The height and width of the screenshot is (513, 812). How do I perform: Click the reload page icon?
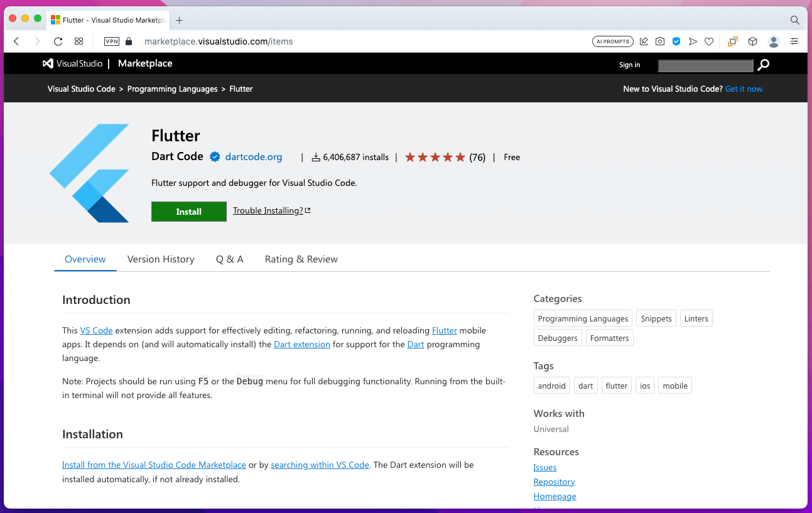click(58, 41)
